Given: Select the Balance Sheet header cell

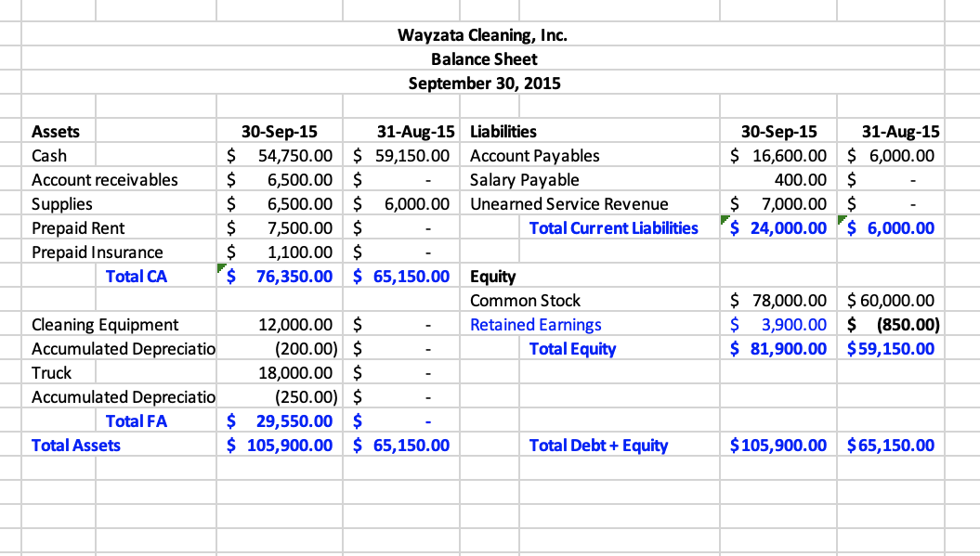Looking at the screenshot, I should click(484, 58).
